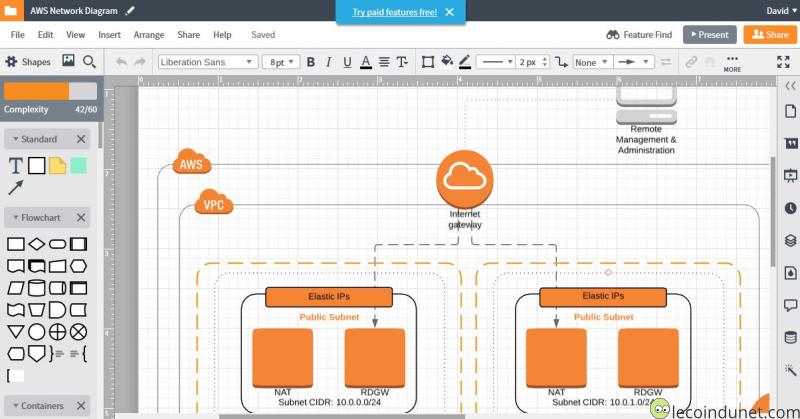
Task: Open the File menu
Action: (17, 35)
